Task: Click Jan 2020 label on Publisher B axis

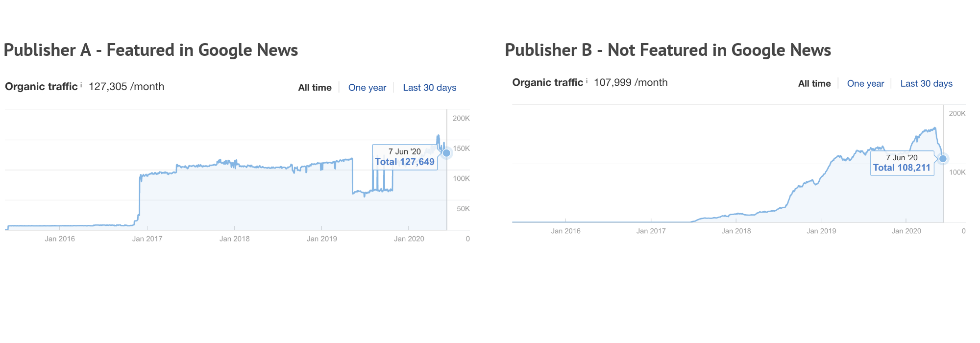Action: tap(906, 231)
